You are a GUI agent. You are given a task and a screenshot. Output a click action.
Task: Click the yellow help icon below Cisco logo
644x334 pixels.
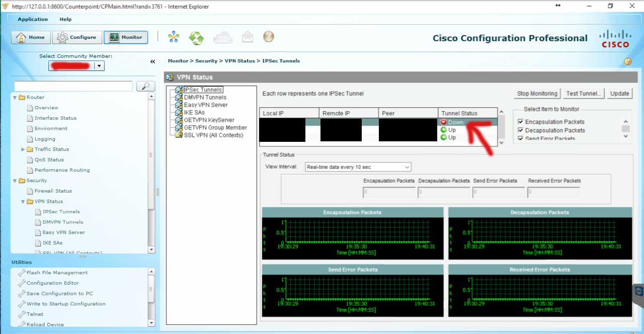[627, 61]
